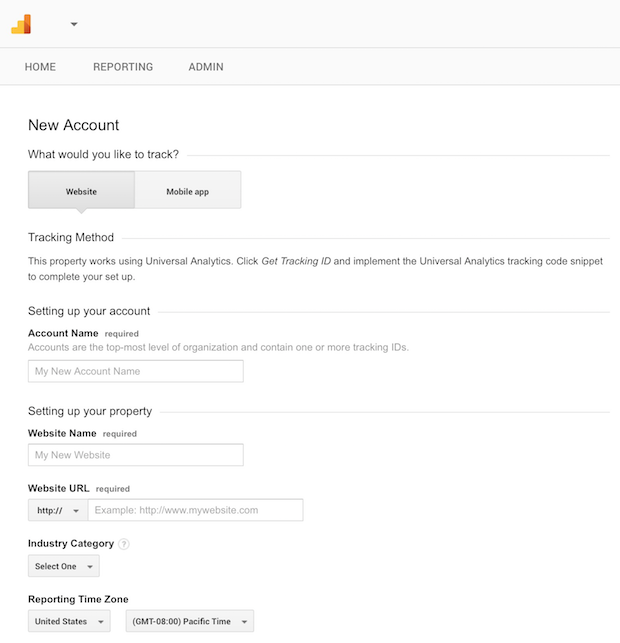Click the Industry Category help icon

point(124,544)
